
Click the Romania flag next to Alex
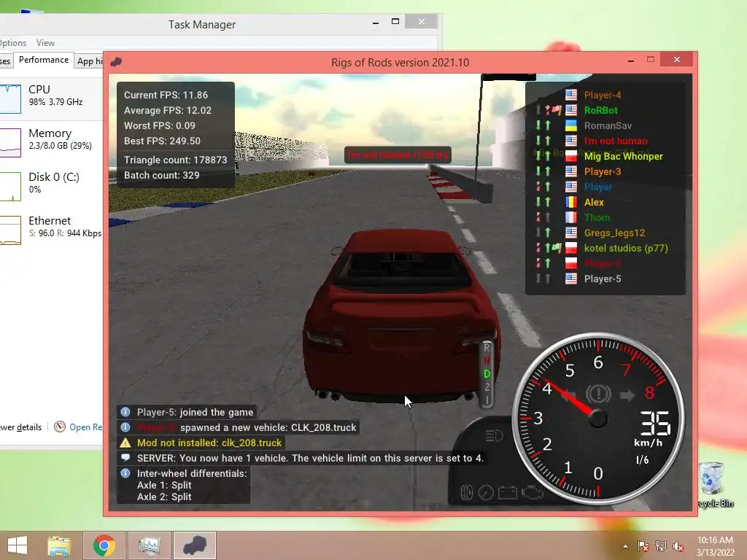click(570, 202)
